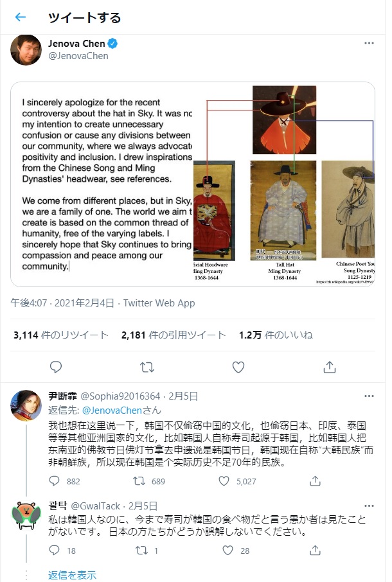Open the Twitter Web App source link
The image size is (392, 582).
[159, 303]
